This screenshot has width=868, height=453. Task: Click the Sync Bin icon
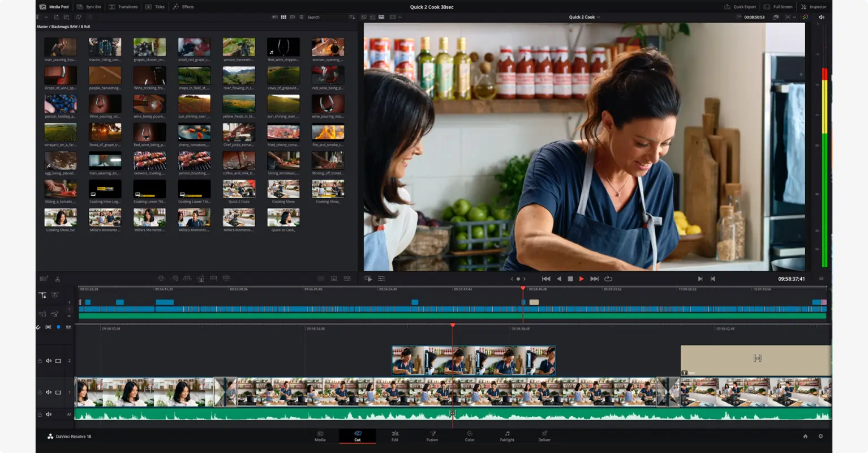(88, 6)
